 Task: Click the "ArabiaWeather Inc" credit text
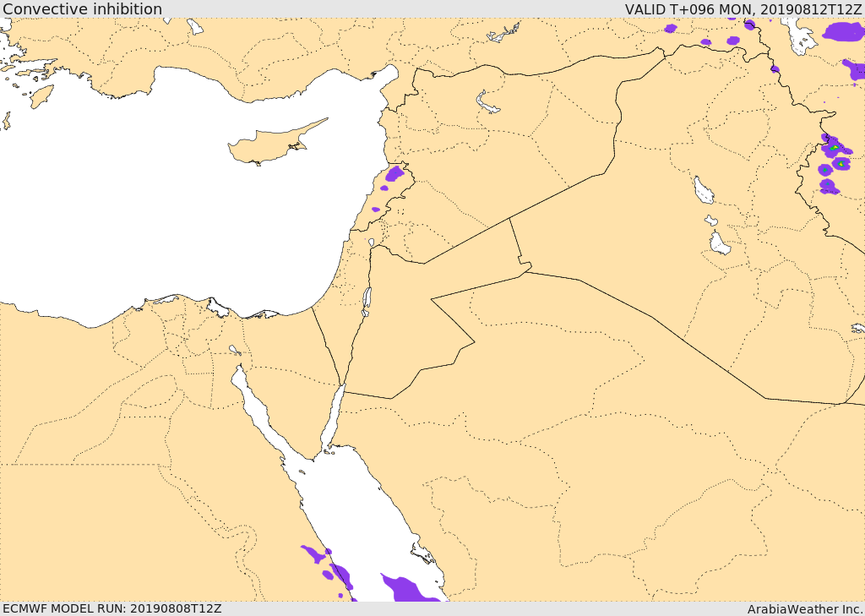805,609
